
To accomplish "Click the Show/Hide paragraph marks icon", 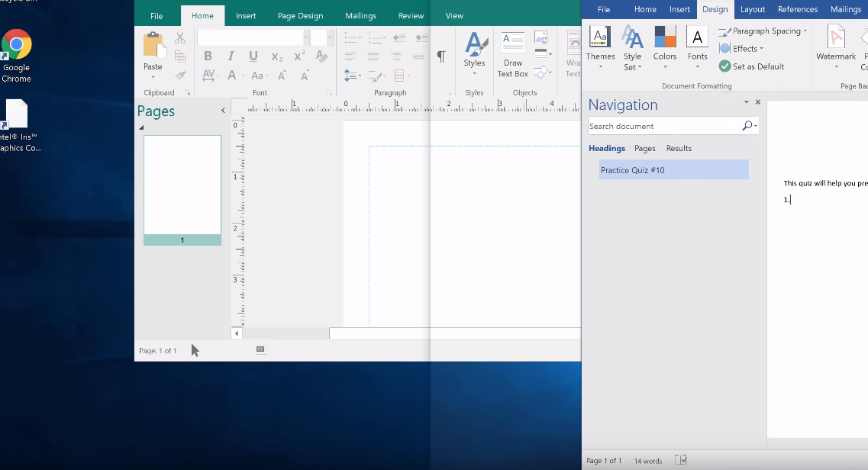I will click(x=441, y=56).
